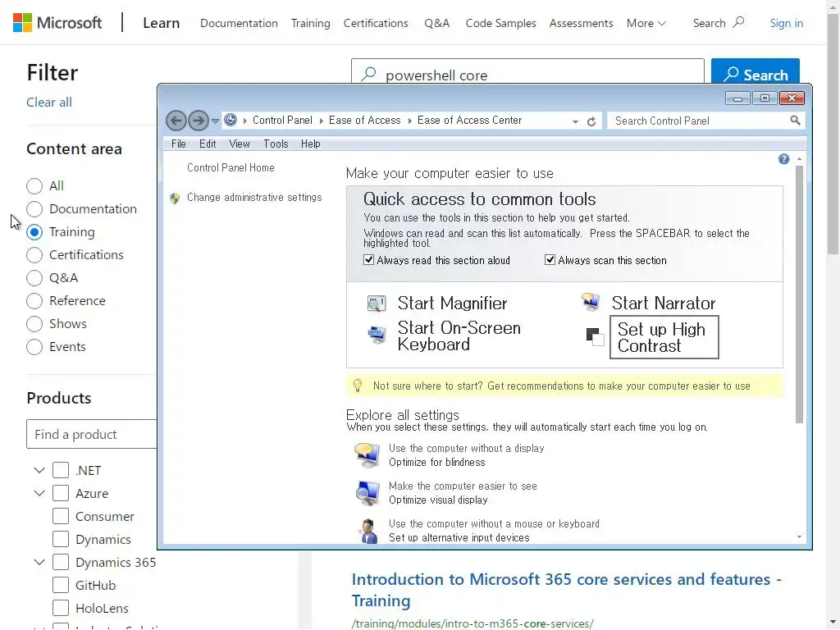
Task: Open 'Get recommendations to make your computer easier' link
Action: [619, 386]
